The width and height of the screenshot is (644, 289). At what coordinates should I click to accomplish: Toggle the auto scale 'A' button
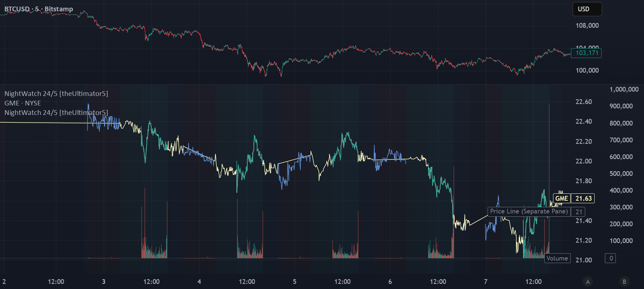[x=588, y=282]
